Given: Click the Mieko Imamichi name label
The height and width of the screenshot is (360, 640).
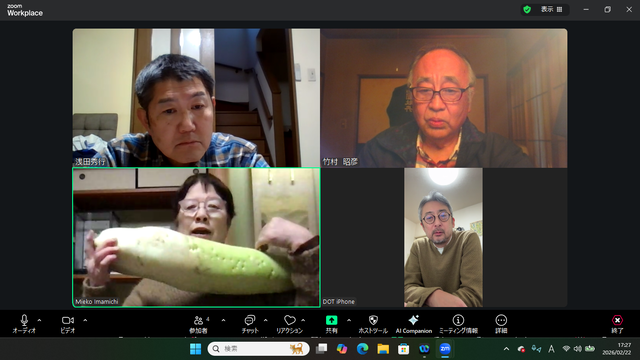Looking at the screenshot, I should coord(97,302).
